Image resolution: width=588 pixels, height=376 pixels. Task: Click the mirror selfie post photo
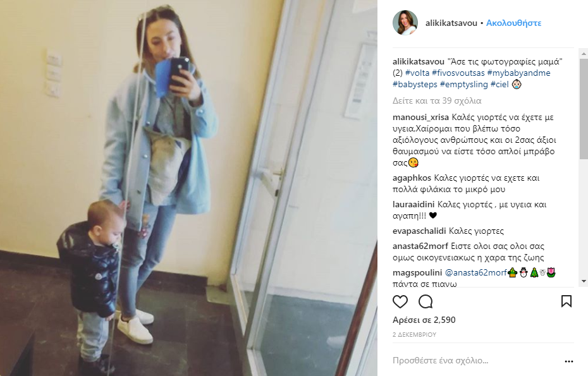coord(188,188)
